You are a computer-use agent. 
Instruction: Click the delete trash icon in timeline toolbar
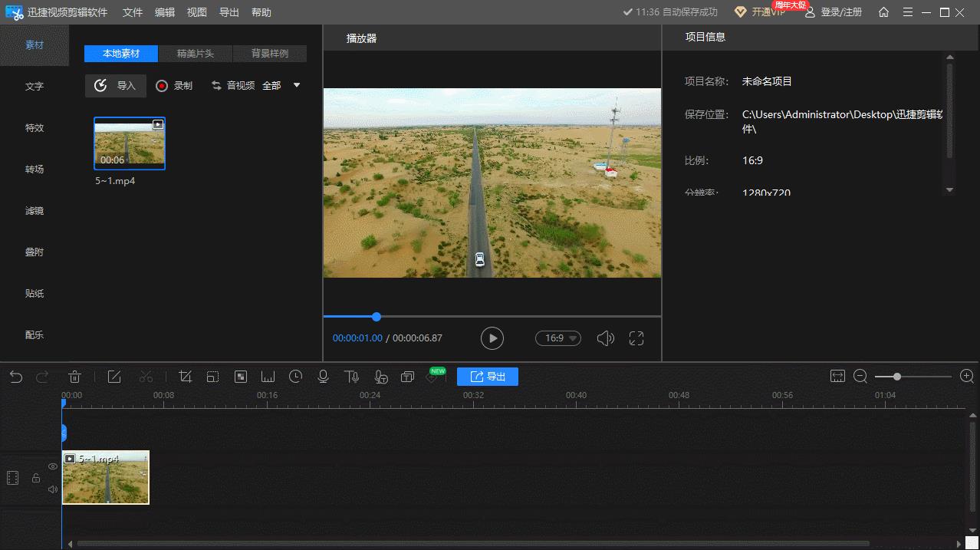click(75, 377)
